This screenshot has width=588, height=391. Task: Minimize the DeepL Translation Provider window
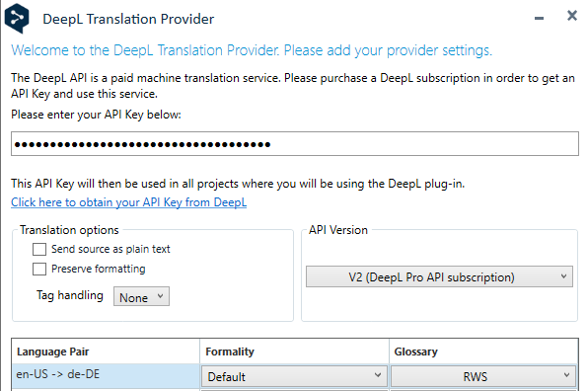coord(539,18)
